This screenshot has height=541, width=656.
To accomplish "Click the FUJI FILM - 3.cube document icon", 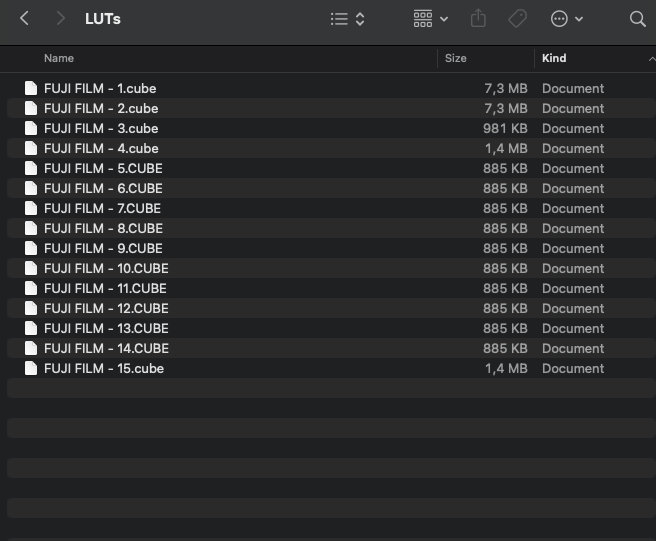I will pos(31,128).
